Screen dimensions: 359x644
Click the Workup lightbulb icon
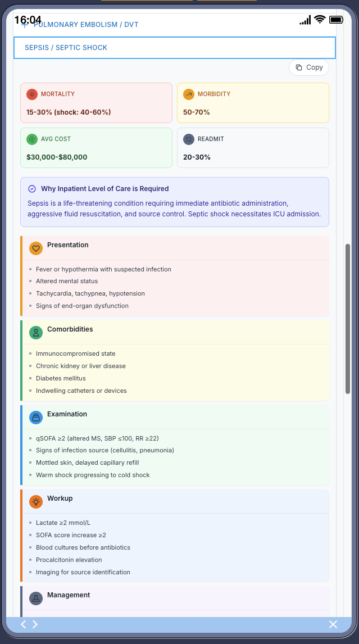pyautogui.click(x=36, y=501)
